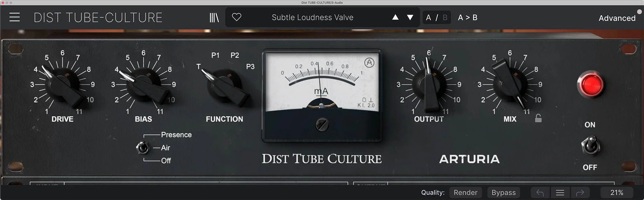Undo with the left arrow icon
This screenshot has height=200, width=644.
point(540,193)
